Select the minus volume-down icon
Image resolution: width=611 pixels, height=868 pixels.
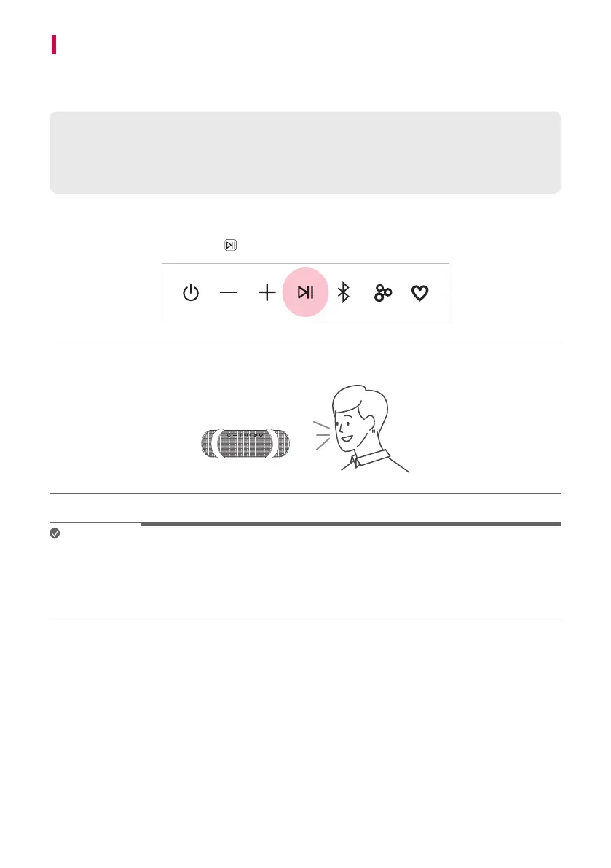tap(229, 292)
